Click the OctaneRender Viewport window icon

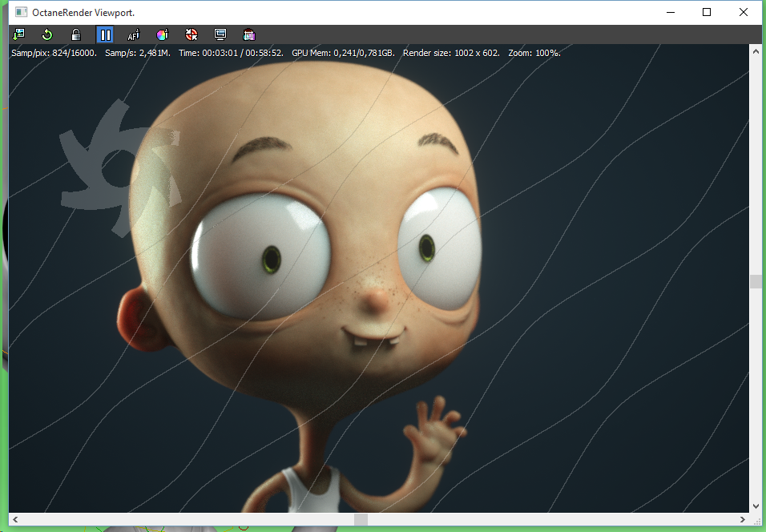(x=21, y=12)
